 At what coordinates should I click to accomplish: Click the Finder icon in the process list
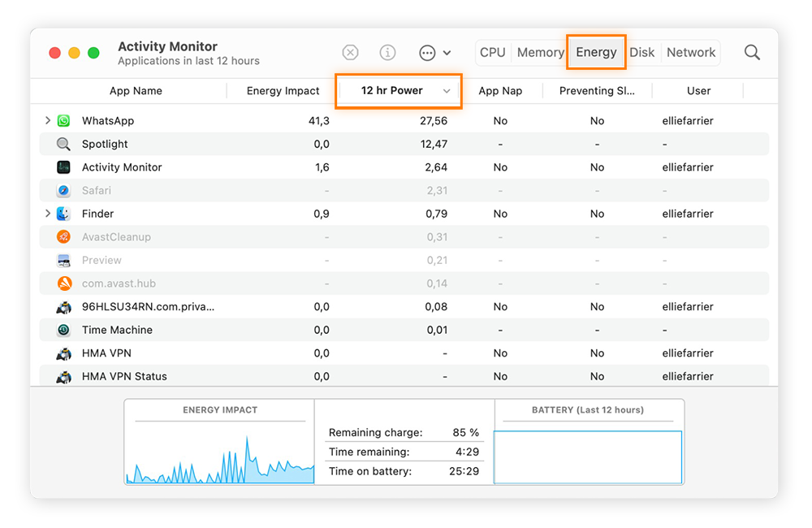[x=63, y=214]
